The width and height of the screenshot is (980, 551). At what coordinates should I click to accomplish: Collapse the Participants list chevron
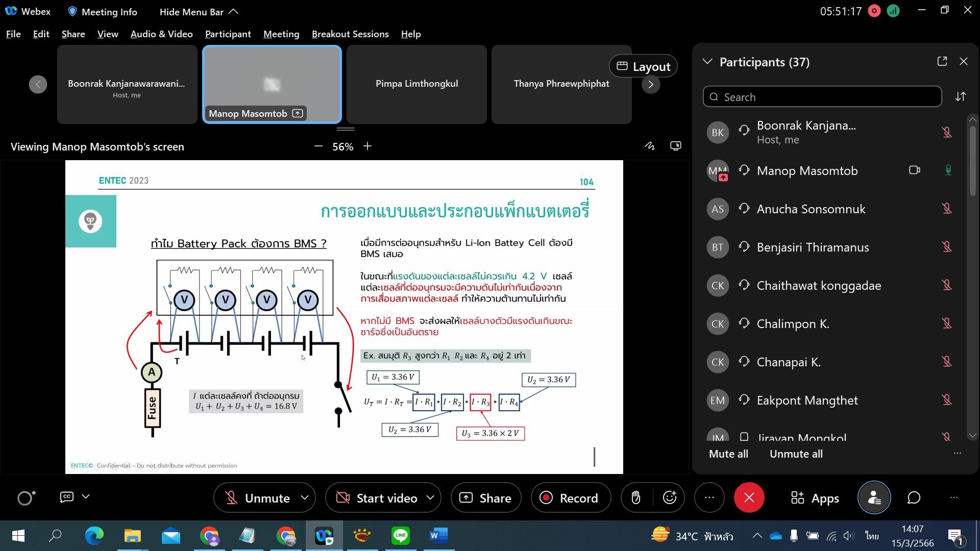coord(707,62)
